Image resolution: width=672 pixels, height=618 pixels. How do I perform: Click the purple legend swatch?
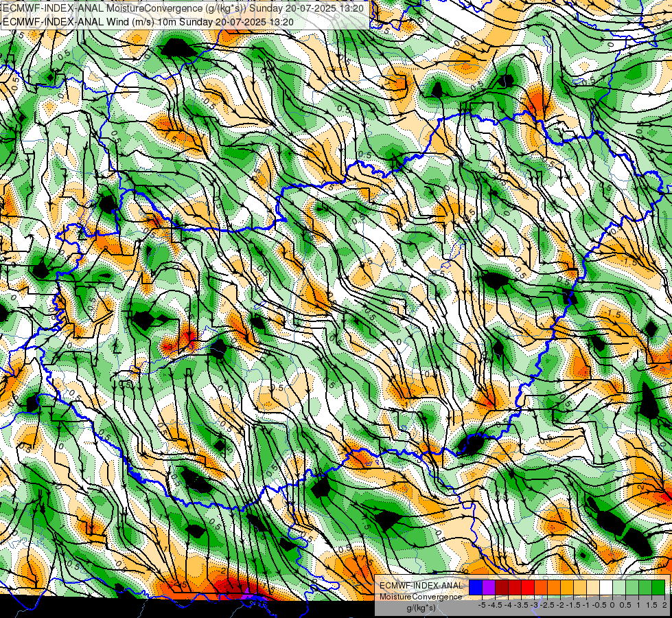click(489, 587)
